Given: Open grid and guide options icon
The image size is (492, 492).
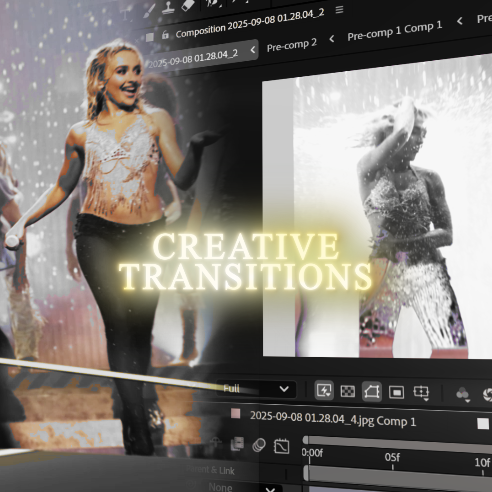Looking at the screenshot, I should pyautogui.click(x=421, y=393).
